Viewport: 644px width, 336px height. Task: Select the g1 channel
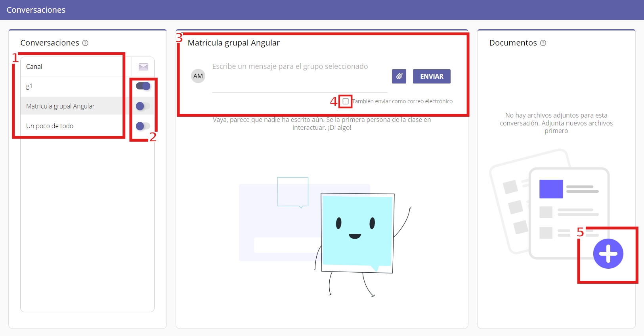pyautogui.click(x=71, y=86)
